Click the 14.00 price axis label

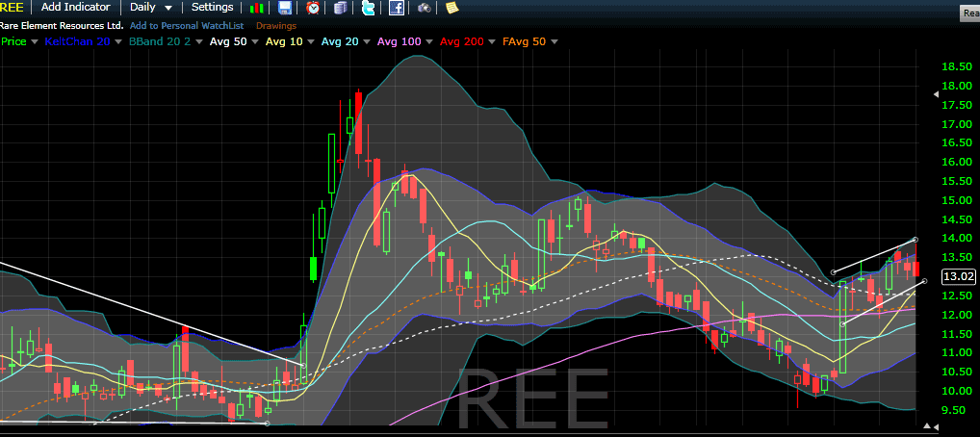coord(957,238)
